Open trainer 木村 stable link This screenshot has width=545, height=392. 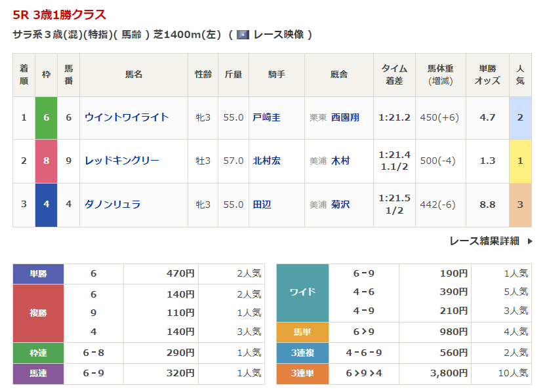coord(340,161)
